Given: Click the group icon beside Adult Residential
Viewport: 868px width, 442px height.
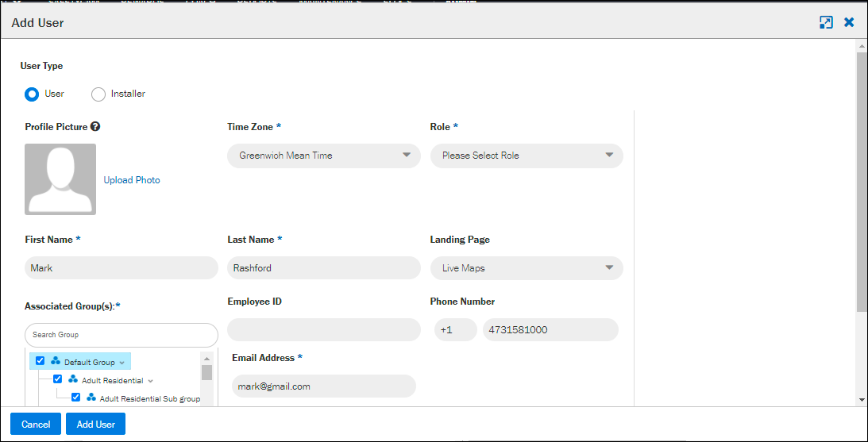Looking at the screenshot, I should pyautogui.click(x=74, y=379).
